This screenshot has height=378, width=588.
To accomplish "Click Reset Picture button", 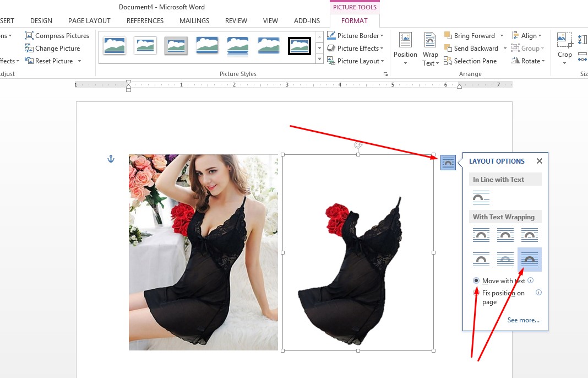I will tap(49, 61).
